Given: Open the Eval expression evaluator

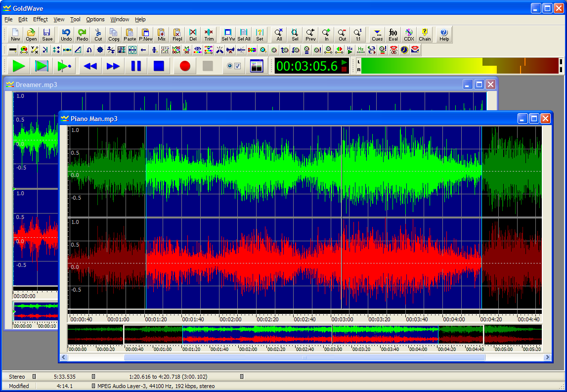Looking at the screenshot, I should point(393,35).
